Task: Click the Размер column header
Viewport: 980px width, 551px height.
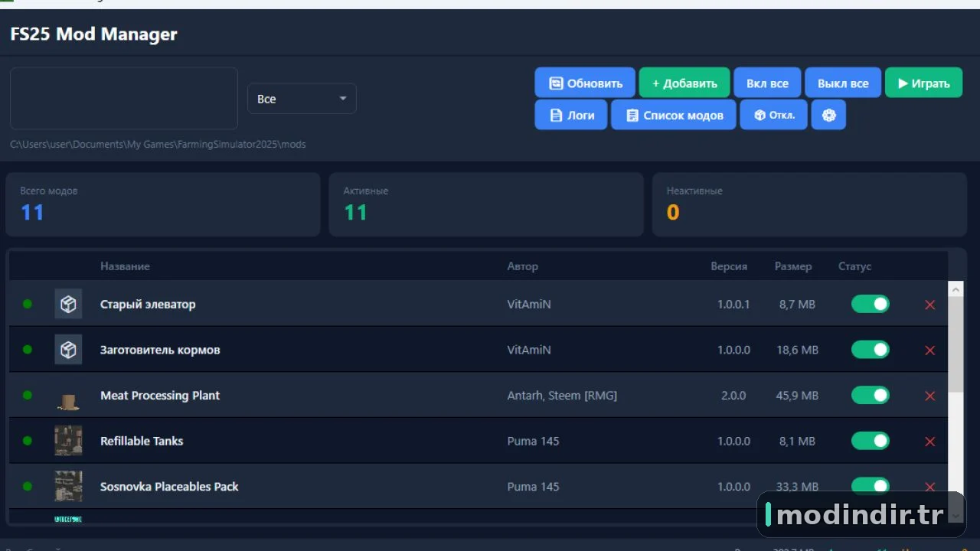Action: click(793, 266)
